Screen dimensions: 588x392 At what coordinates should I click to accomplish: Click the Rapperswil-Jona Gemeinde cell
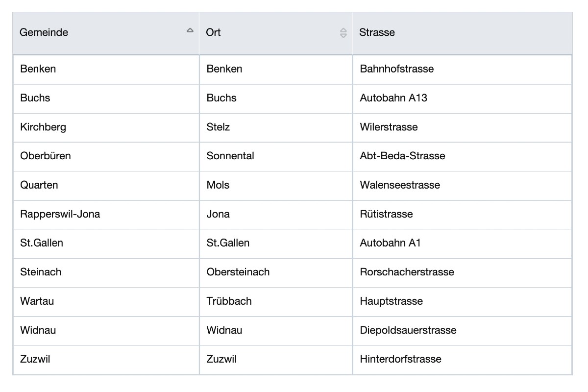point(60,214)
